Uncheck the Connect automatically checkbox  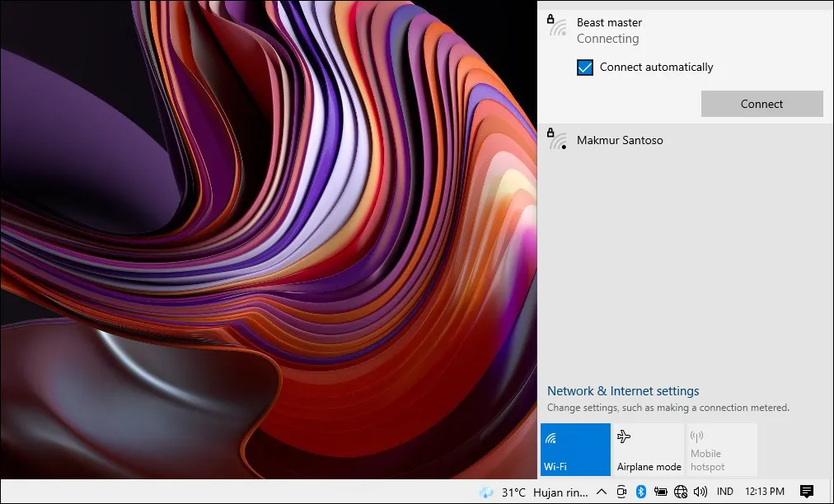pos(585,68)
